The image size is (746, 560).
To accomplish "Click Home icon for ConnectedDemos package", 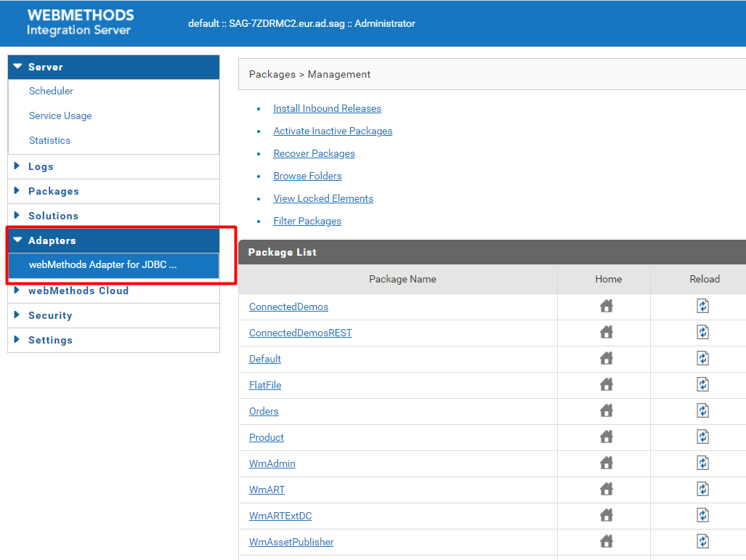I will pyautogui.click(x=606, y=306).
